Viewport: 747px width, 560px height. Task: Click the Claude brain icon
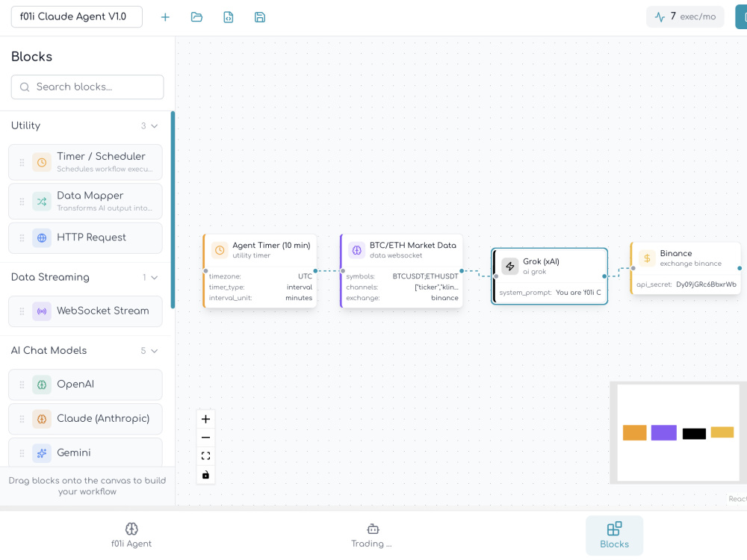pos(42,419)
